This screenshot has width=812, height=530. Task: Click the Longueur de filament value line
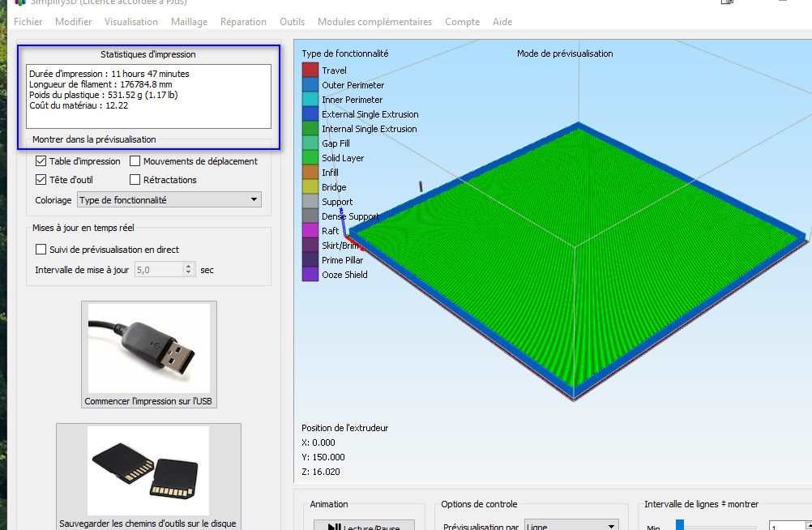100,84
